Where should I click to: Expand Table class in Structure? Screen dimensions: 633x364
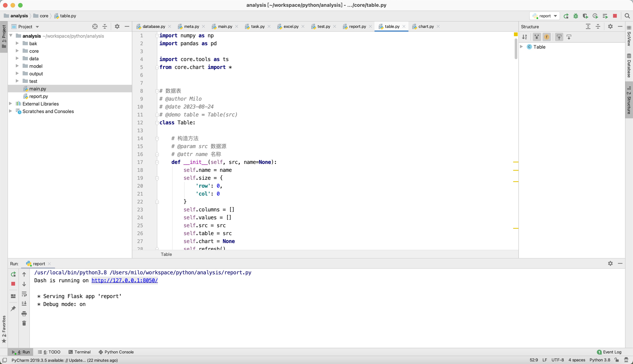[x=522, y=47]
